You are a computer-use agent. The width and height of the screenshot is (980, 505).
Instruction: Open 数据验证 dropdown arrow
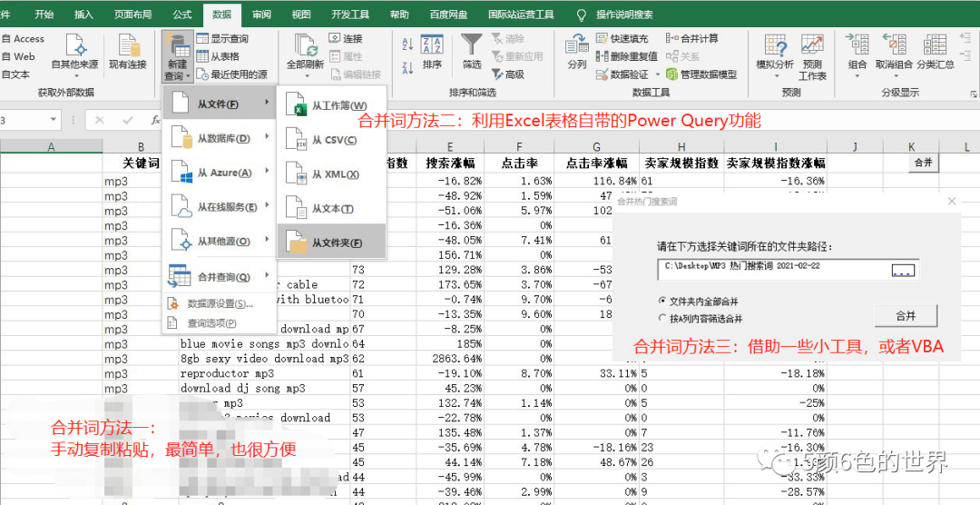pos(658,74)
